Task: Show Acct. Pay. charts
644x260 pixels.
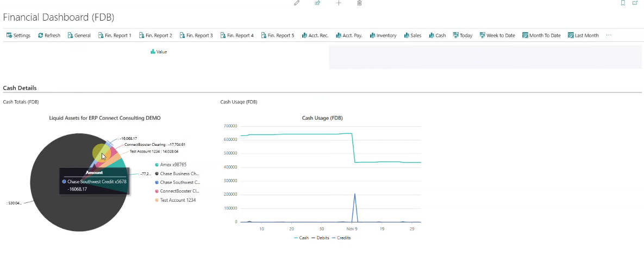Action: coord(349,35)
